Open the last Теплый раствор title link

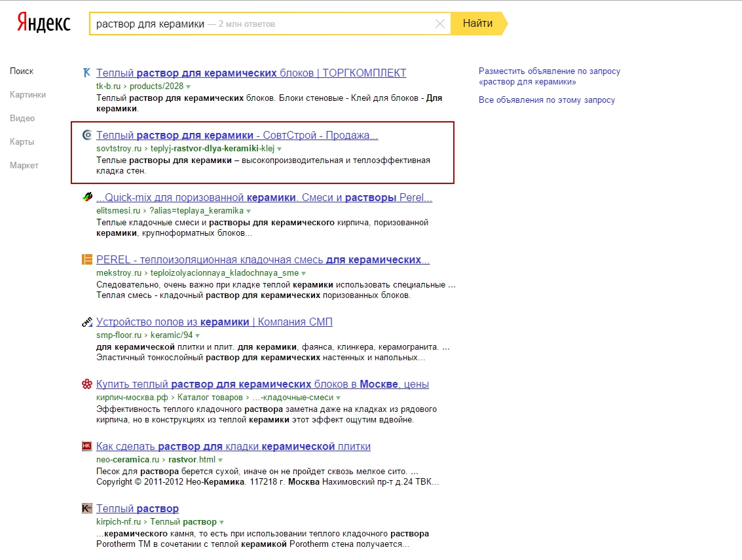tap(138, 508)
